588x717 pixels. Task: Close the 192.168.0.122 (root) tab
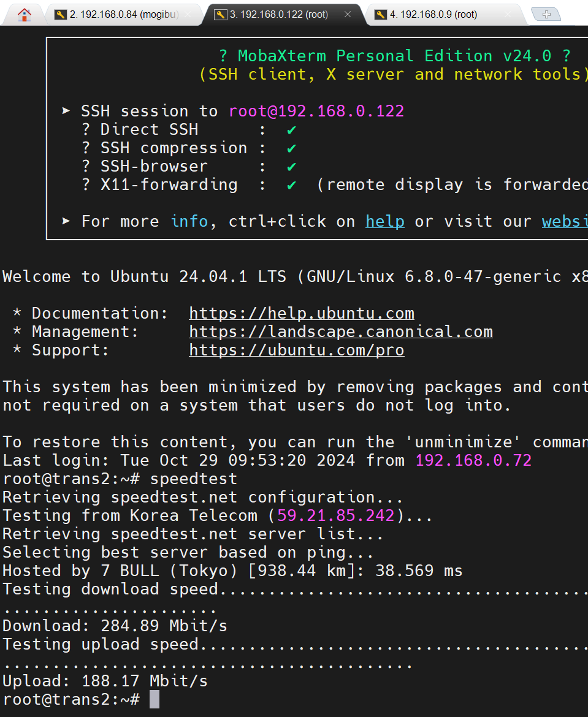click(348, 15)
